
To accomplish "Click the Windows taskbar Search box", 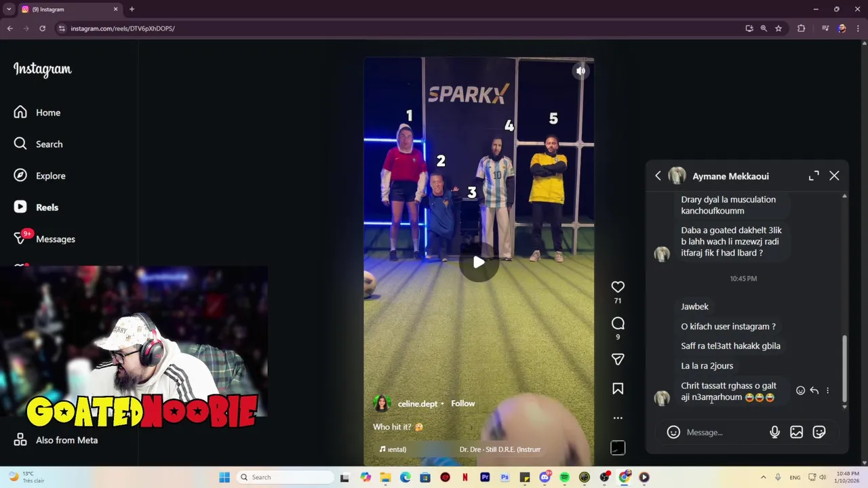I will pos(284,477).
